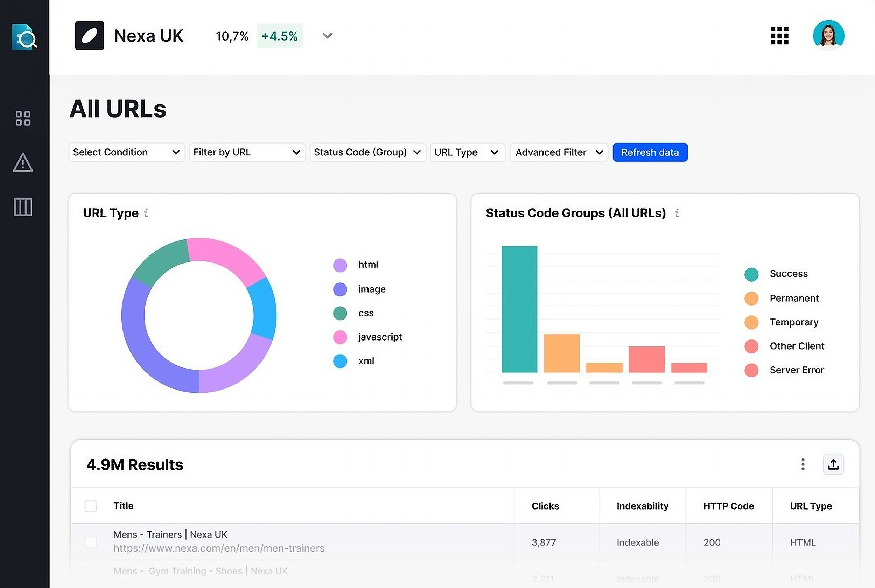875x588 pixels.
Task: Click the 10,7% value in header
Action: tap(232, 36)
